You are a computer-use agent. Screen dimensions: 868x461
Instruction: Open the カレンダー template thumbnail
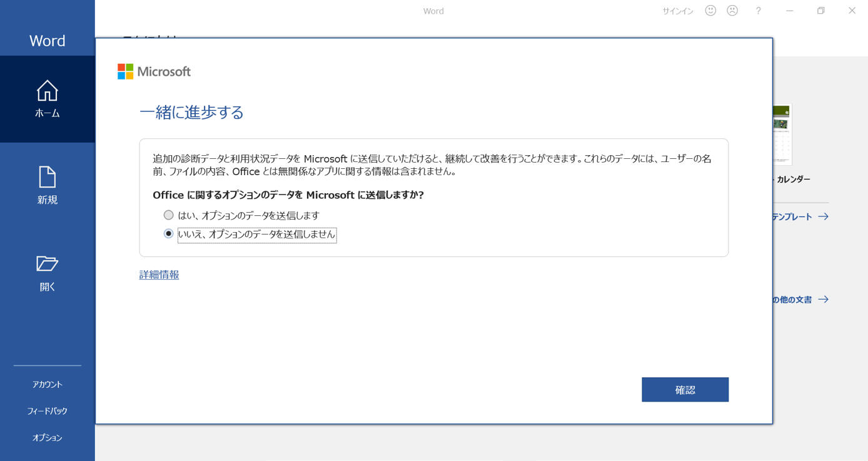coord(782,134)
